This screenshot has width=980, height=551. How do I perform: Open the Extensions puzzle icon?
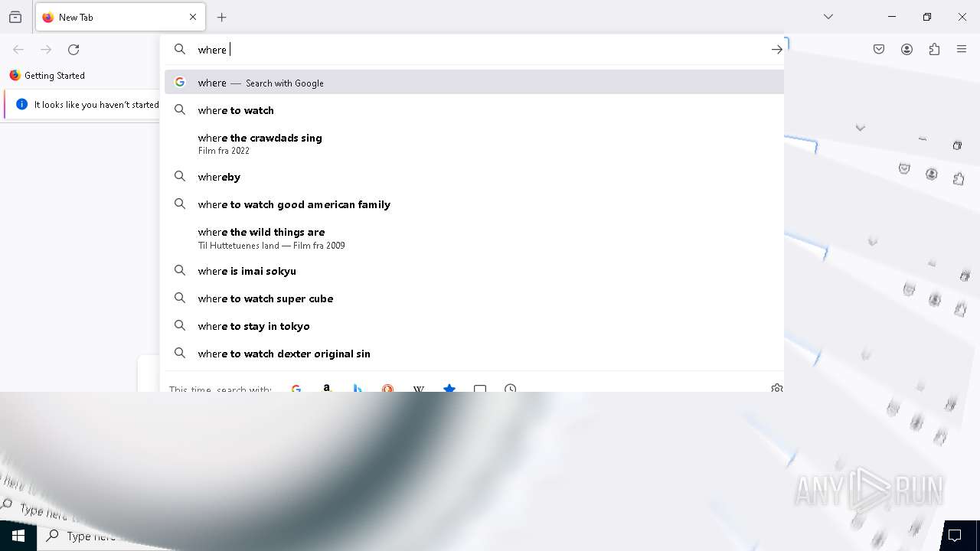click(x=934, y=50)
